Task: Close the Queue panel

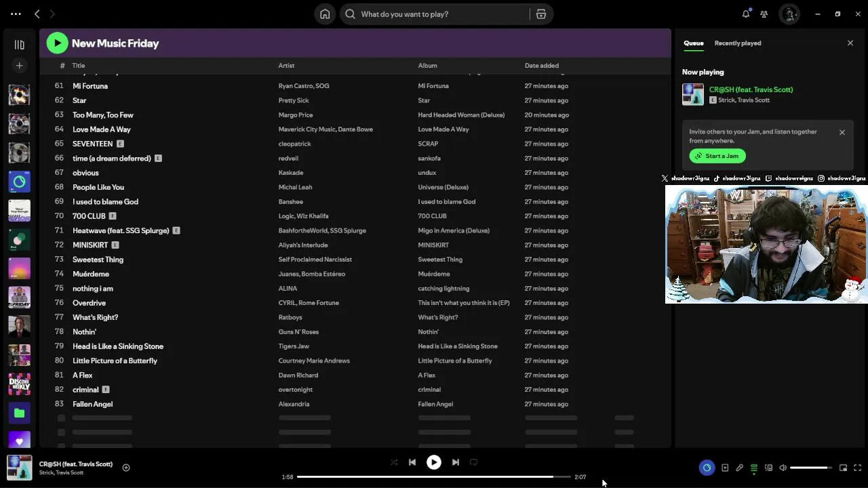Action: click(x=850, y=43)
